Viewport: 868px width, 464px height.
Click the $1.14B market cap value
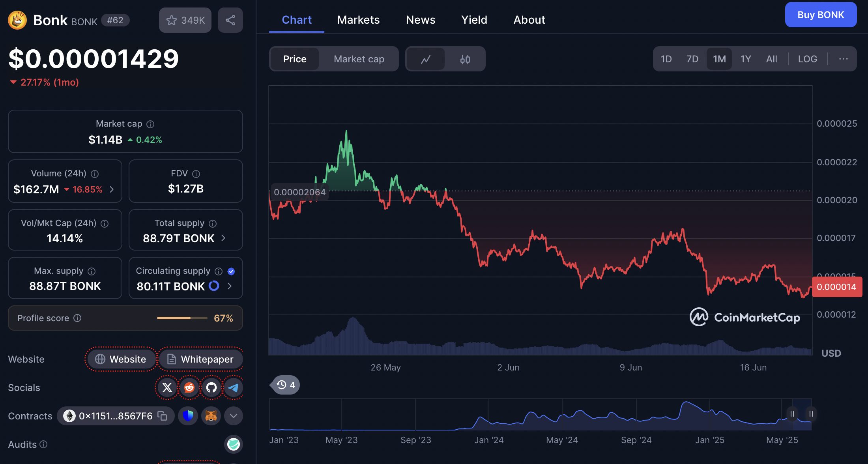click(x=105, y=140)
